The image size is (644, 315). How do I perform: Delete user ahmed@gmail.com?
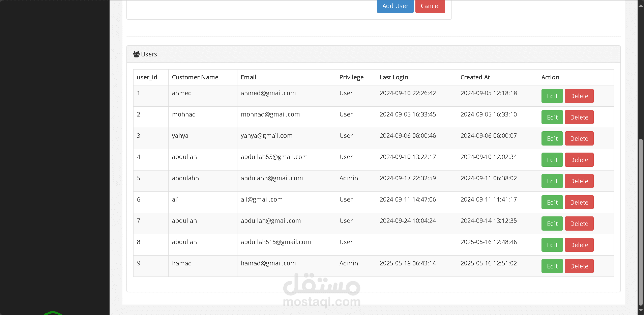(x=579, y=96)
